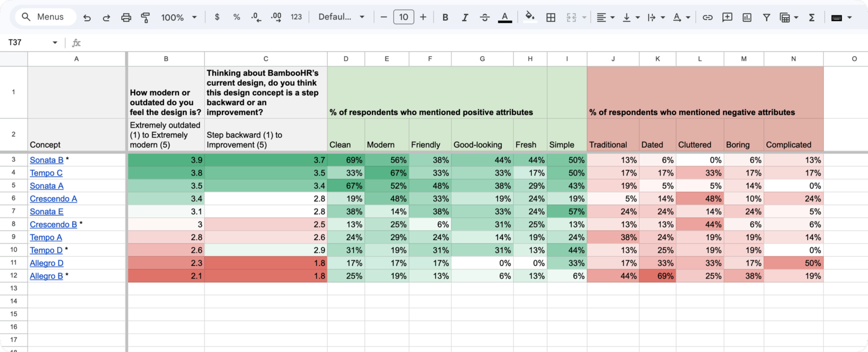Open vertical align dropdown

[631, 17]
